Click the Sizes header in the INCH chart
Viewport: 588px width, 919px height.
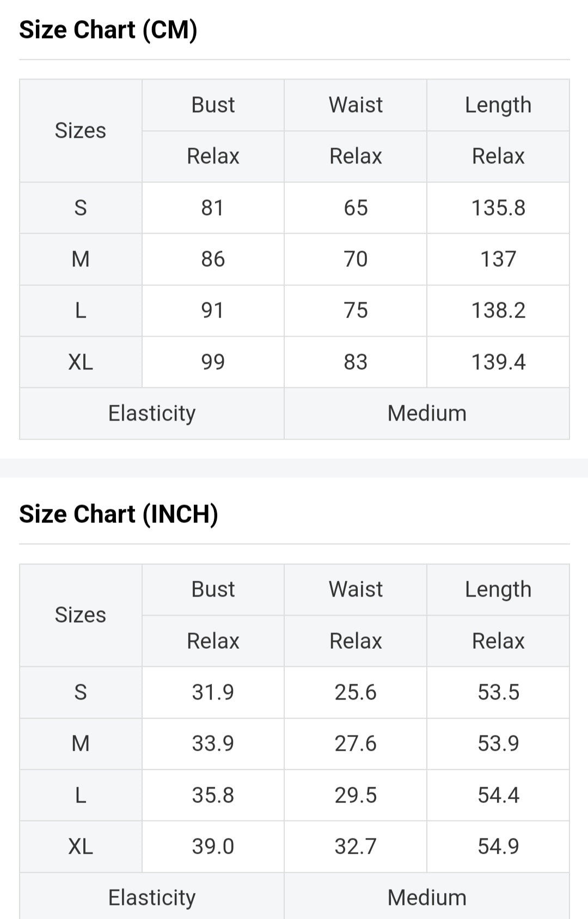pyautogui.click(x=81, y=615)
